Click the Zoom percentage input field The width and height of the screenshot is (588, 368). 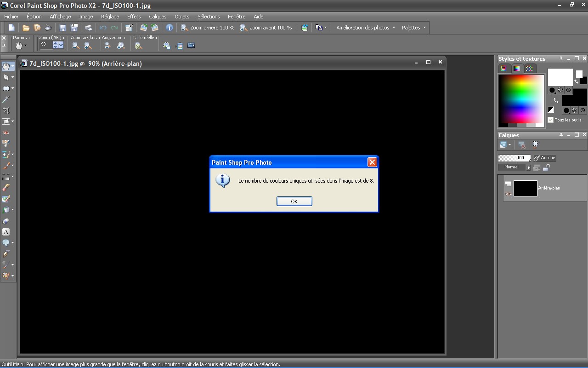coord(45,45)
